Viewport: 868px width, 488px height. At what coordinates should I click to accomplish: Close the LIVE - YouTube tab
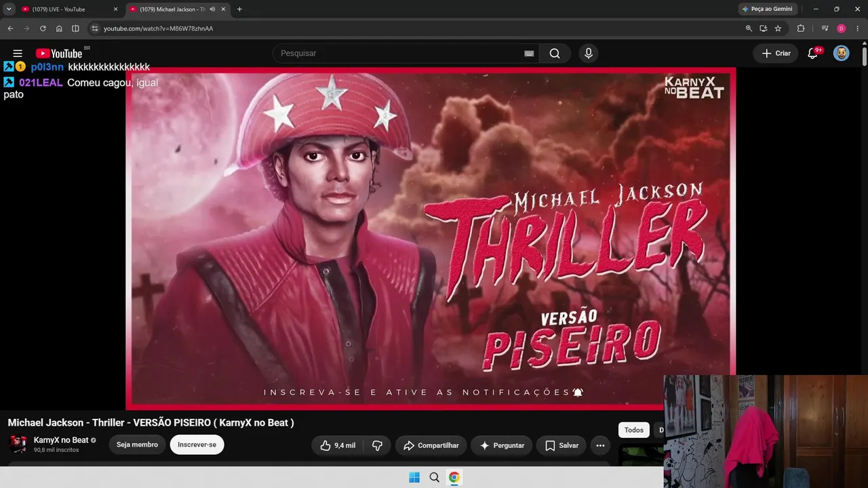(115, 9)
